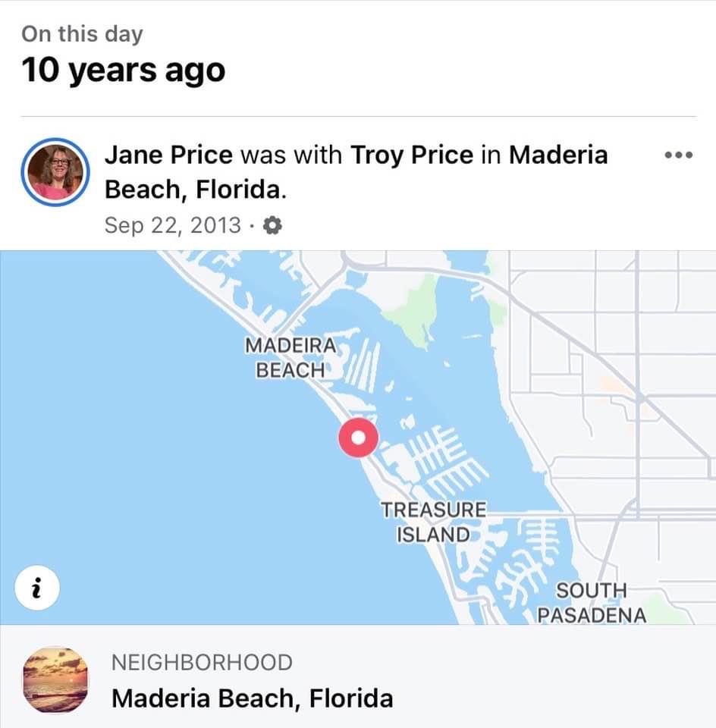
Task: Click the "On this day" header text
Action: pyautogui.click(x=82, y=34)
